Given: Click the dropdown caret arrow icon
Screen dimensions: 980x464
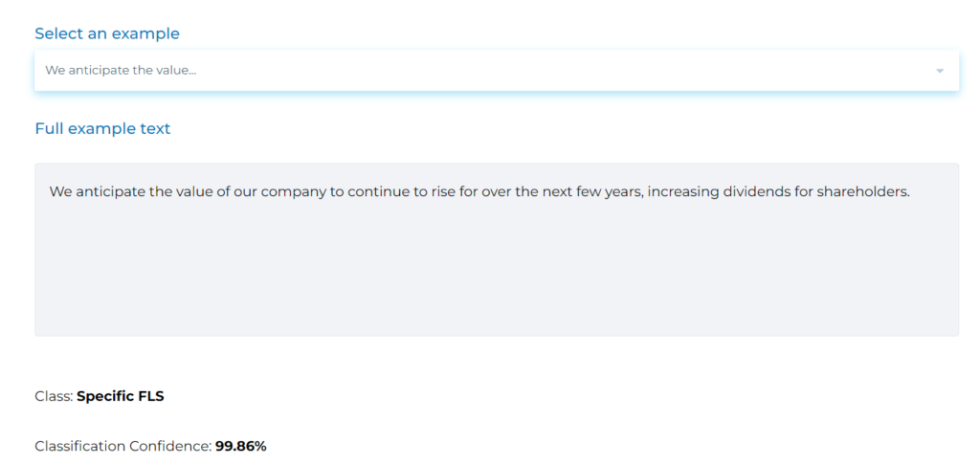Looking at the screenshot, I should [940, 71].
